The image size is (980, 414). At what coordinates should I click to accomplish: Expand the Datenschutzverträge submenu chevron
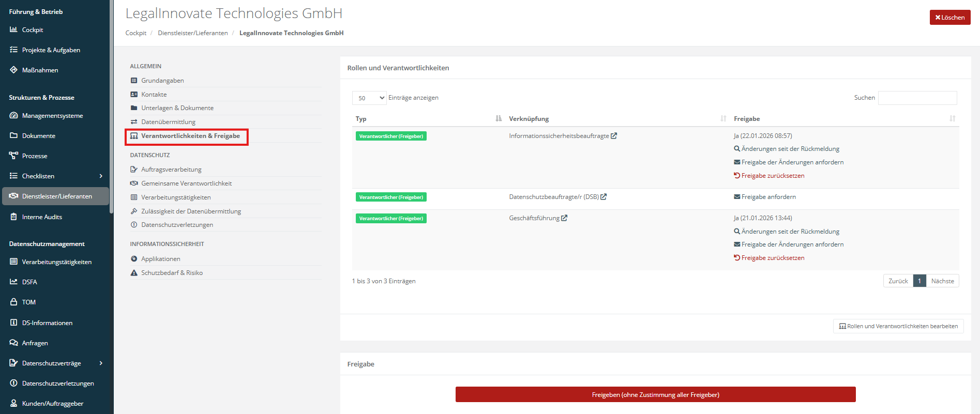click(x=101, y=363)
